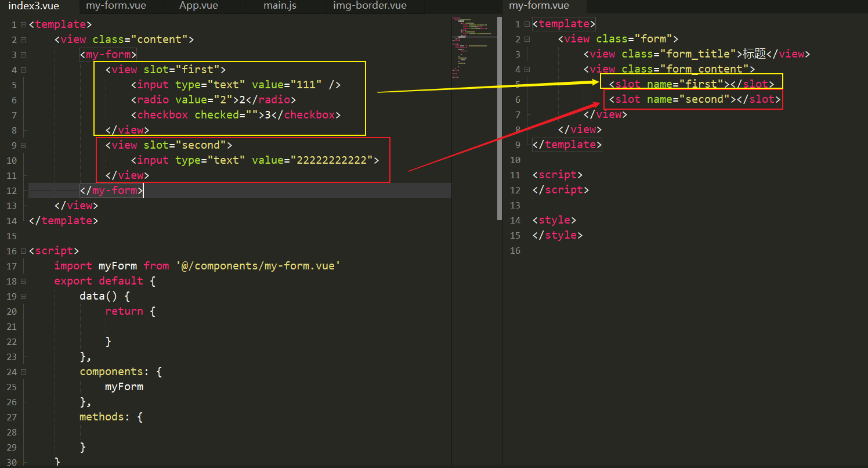Switch to the App.vue tab
868x468 pixels.
pyautogui.click(x=198, y=6)
